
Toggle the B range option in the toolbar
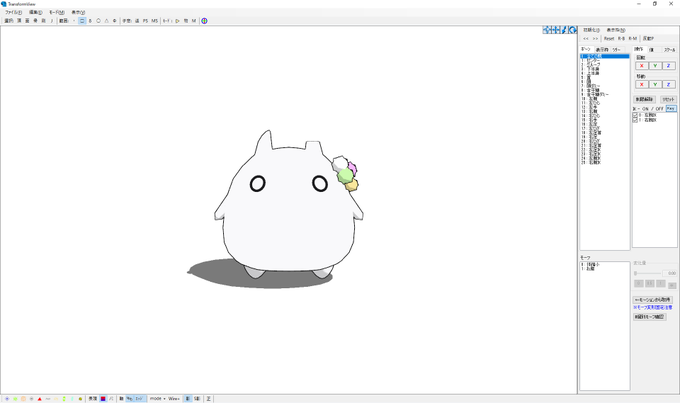click(90, 21)
